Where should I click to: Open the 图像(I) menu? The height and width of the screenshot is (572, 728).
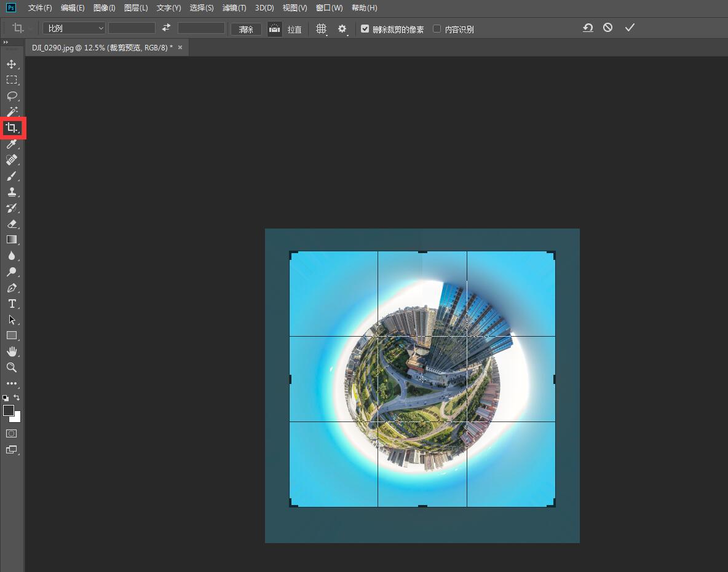click(x=104, y=8)
